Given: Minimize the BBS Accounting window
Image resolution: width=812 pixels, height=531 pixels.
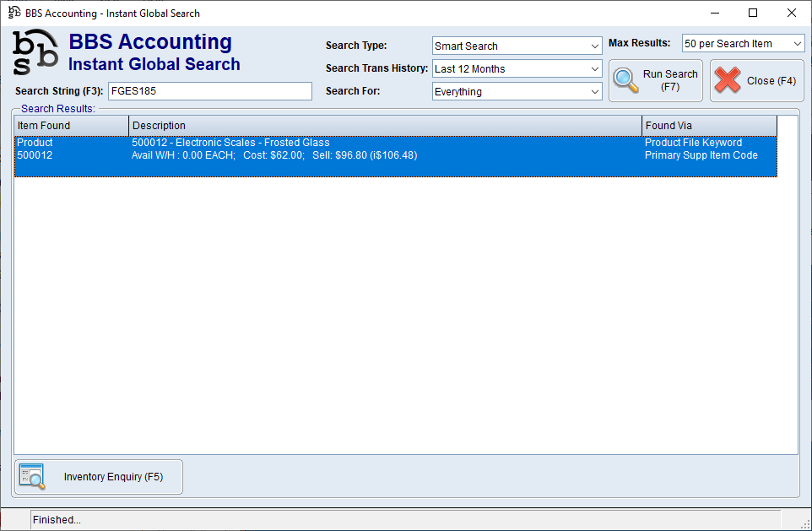Looking at the screenshot, I should (714, 13).
